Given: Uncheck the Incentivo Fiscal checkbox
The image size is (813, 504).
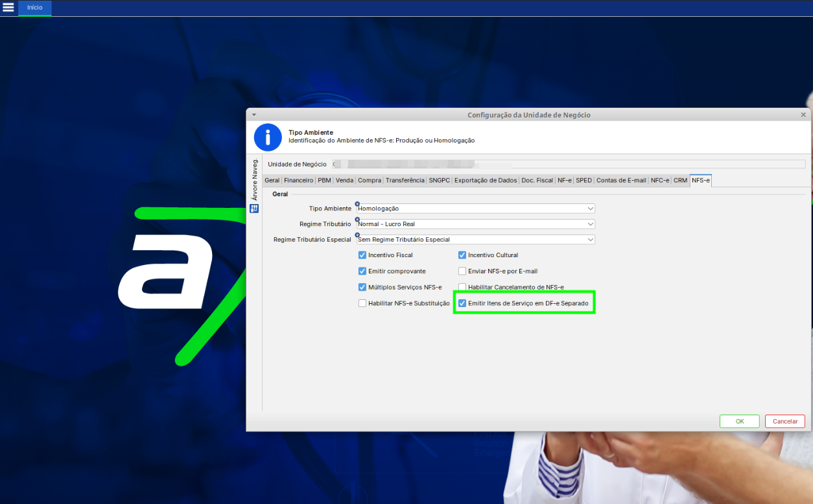Looking at the screenshot, I should 362,255.
